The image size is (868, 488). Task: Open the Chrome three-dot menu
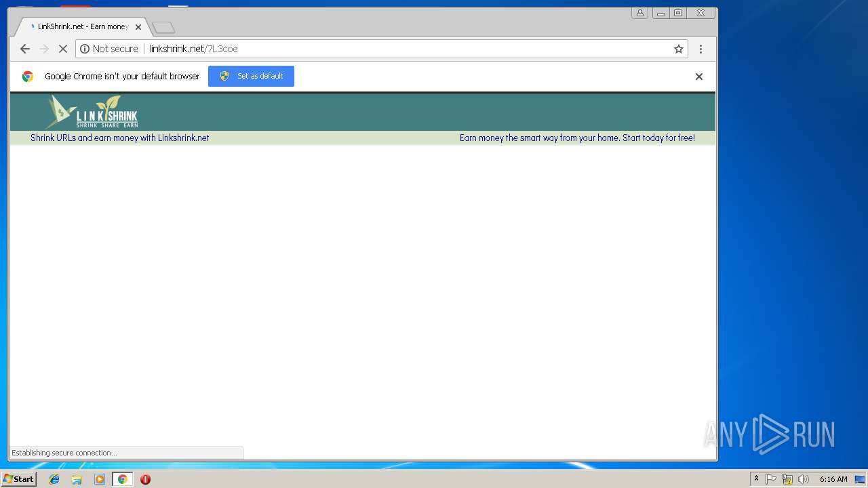click(x=701, y=49)
